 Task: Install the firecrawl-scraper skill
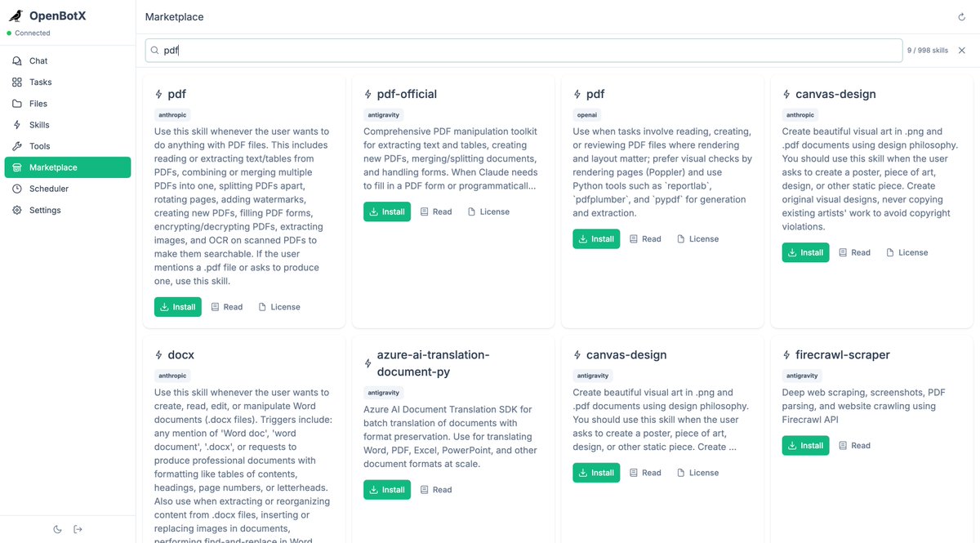click(x=805, y=446)
